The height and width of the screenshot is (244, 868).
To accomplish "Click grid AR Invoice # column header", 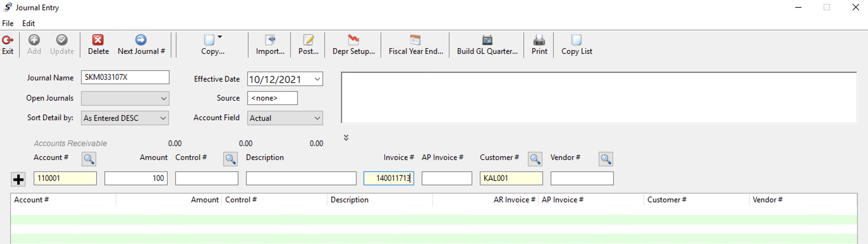I will point(485,200).
